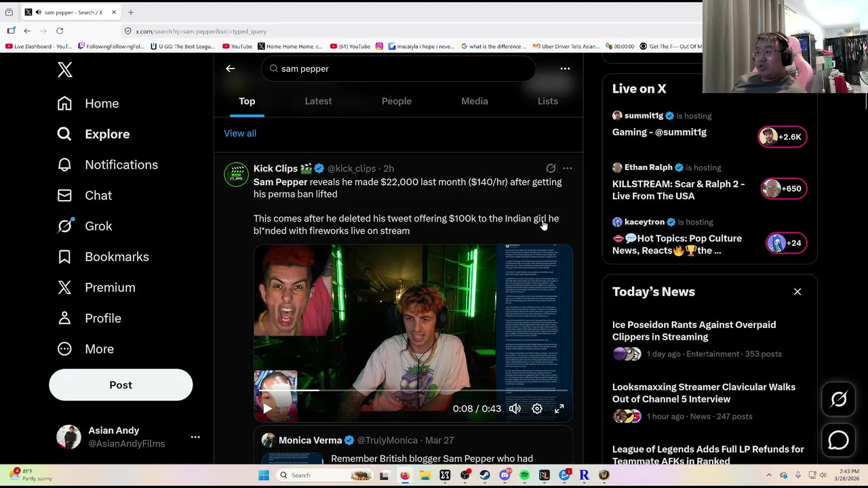Play the Kick Clips video
Image resolution: width=868 pixels, height=488 pixels.
click(267, 409)
